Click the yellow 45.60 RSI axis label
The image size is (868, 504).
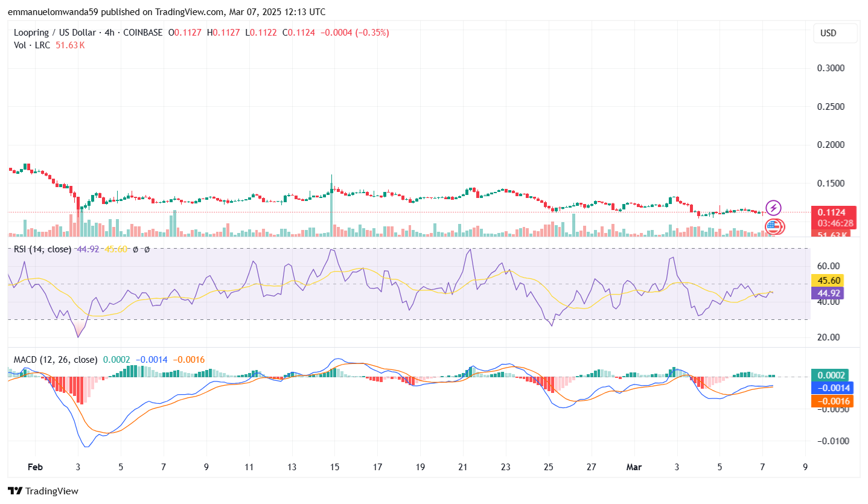[827, 280]
